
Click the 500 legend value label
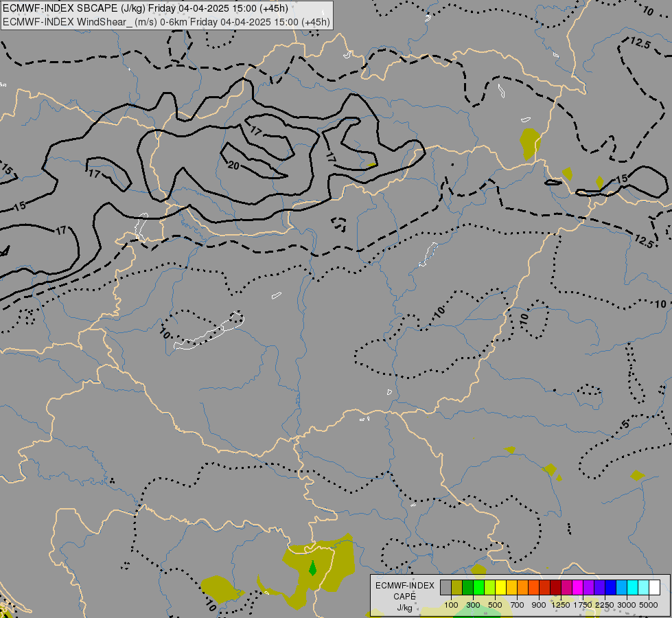coord(495,605)
